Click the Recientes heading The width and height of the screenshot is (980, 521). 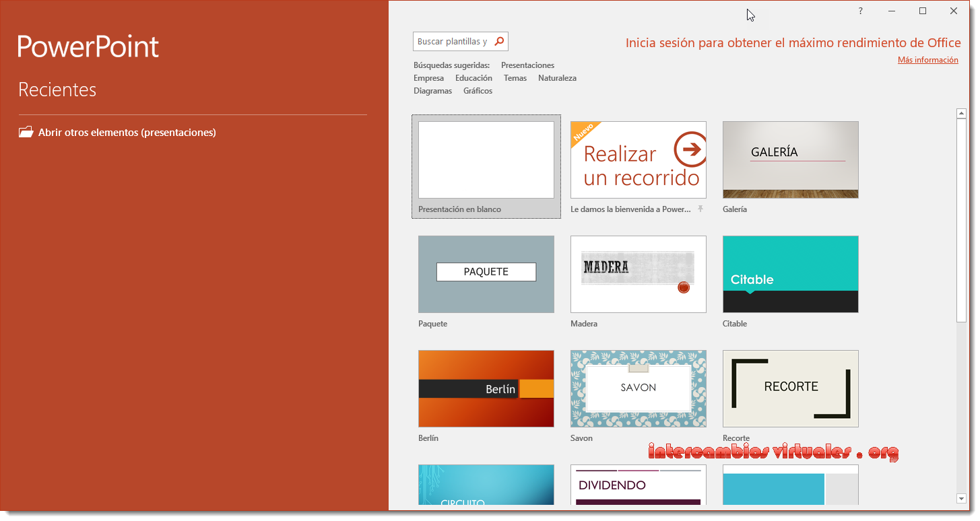click(57, 90)
